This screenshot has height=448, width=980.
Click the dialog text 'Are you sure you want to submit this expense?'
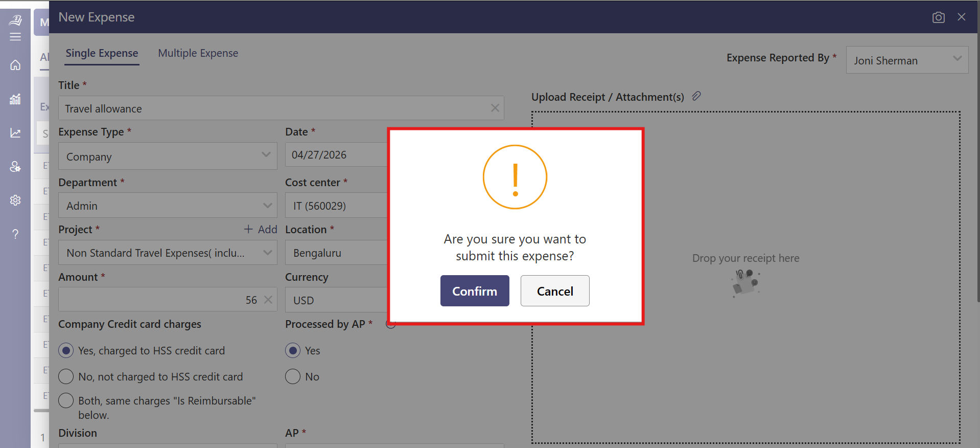pos(515,248)
